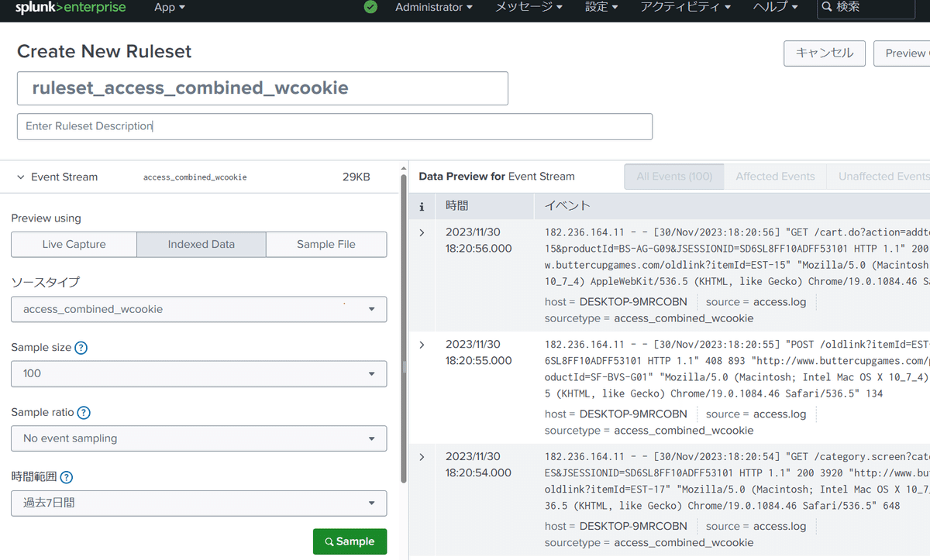Switch preview to Live Capture

click(73, 244)
